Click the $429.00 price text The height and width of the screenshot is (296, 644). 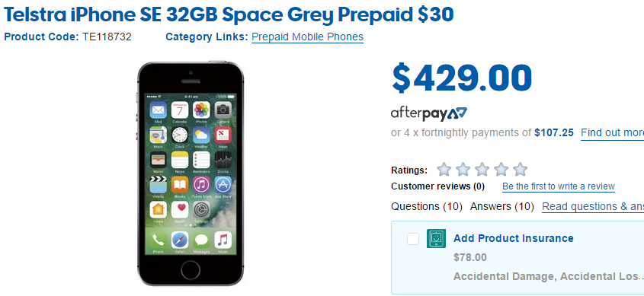point(462,78)
